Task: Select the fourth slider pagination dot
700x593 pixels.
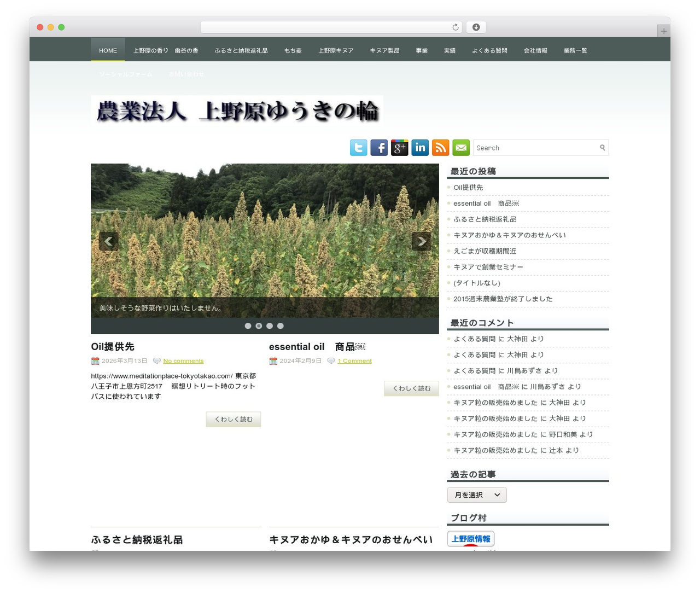Action: [x=281, y=326]
